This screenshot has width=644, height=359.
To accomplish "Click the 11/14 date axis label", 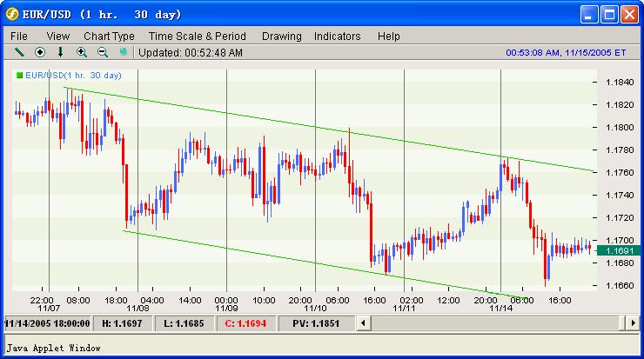I will pos(500,308).
